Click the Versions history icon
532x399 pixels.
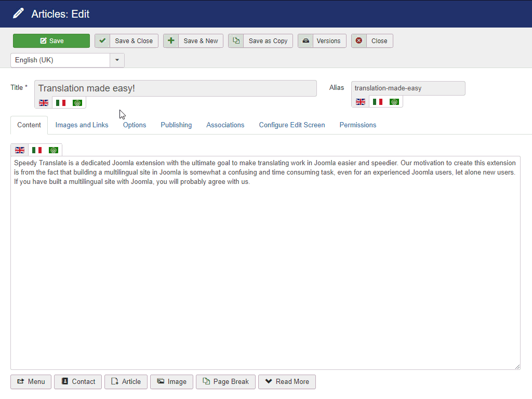pyautogui.click(x=305, y=41)
